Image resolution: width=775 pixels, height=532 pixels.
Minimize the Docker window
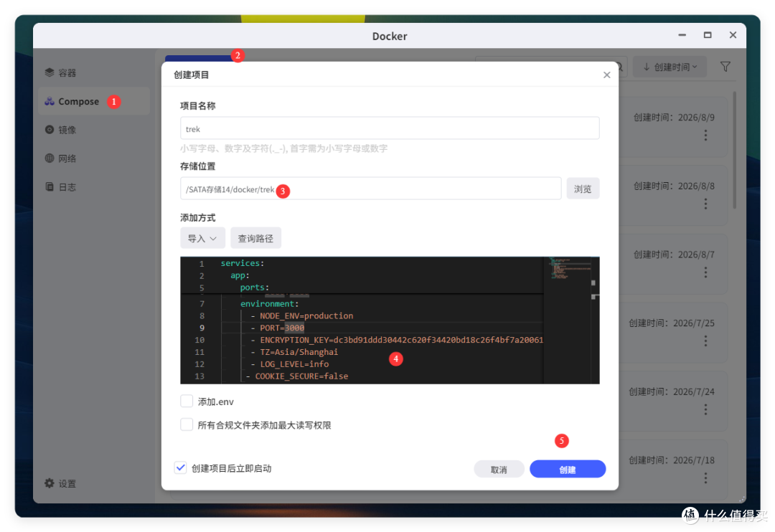pyautogui.click(x=682, y=35)
